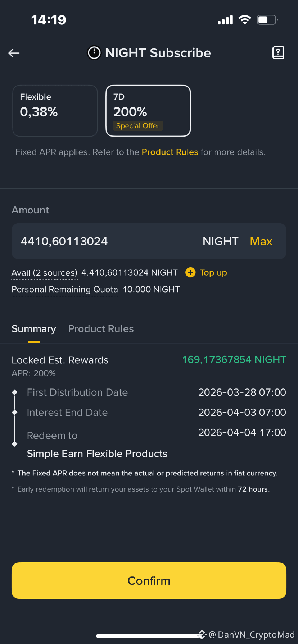This screenshot has width=298, height=644.
Task: Confirm the NIGHT subscription
Action: (149, 580)
